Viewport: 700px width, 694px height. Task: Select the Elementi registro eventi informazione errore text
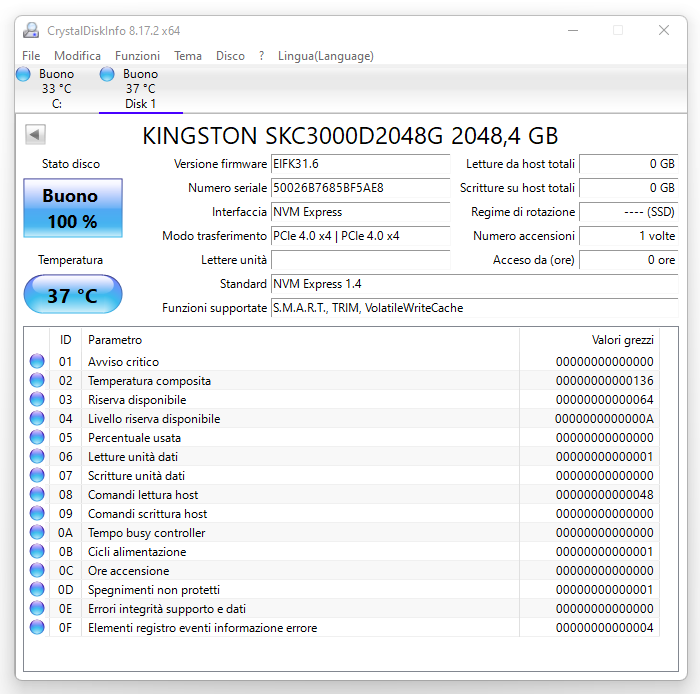point(203,628)
